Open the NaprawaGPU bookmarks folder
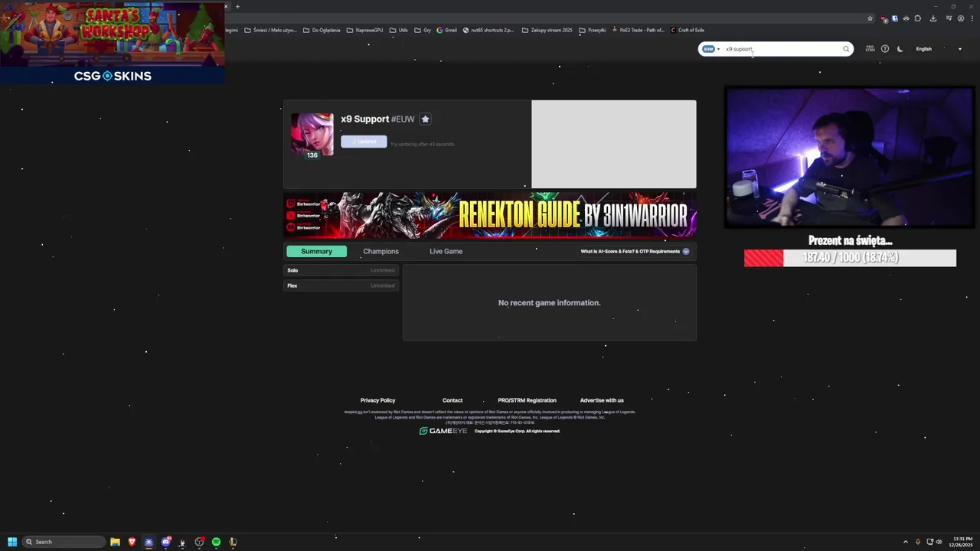This screenshot has width=980, height=551. click(364, 30)
